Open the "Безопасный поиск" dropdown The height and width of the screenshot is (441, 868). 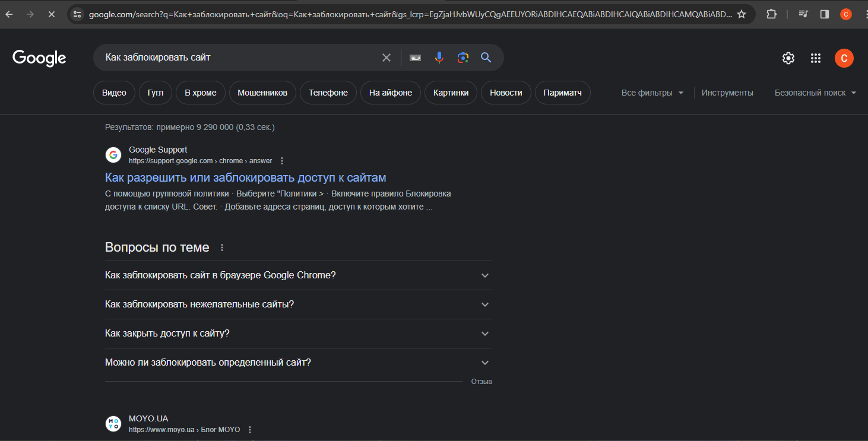coord(815,93)
